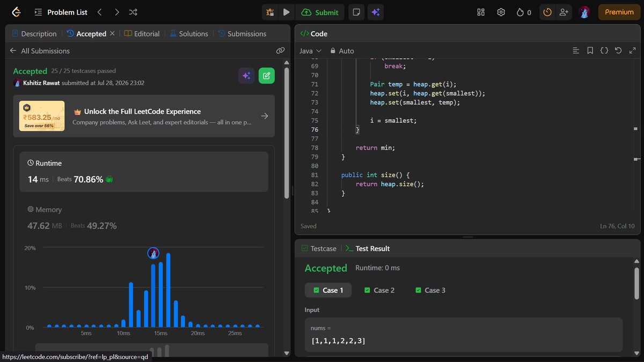Click the streak flame counter
Image resolution: width=644 pixels, height=362 pixels.
(x=524, y=12)
